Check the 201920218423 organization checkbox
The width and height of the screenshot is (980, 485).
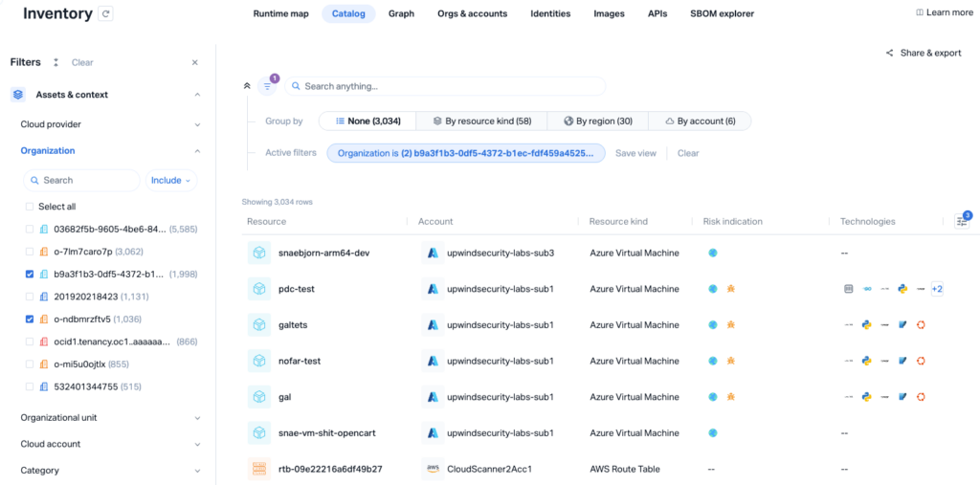pyautogui.click(x=30, y=297)
